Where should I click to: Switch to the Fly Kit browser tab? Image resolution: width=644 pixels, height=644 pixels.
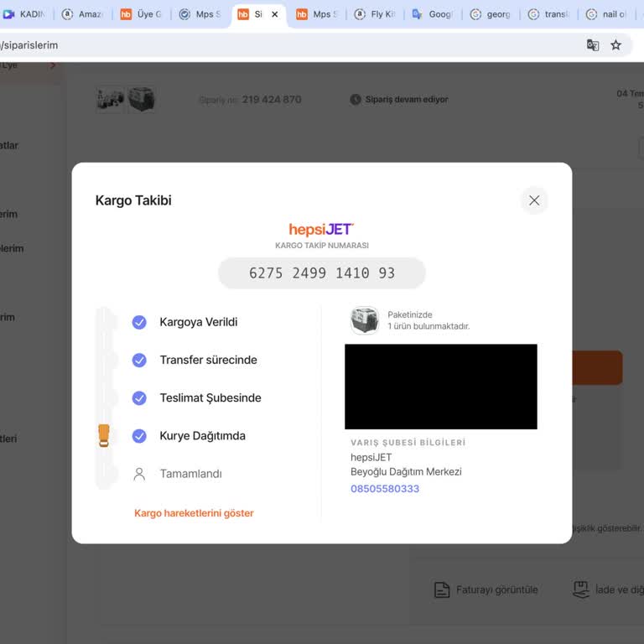(x=375, y=14)
